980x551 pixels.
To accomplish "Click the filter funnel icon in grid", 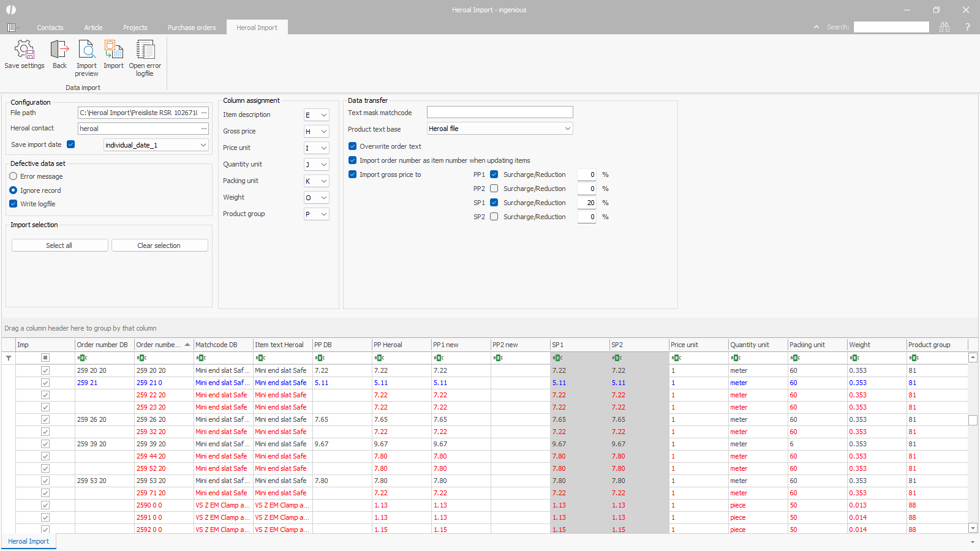I will click(9, 358).
